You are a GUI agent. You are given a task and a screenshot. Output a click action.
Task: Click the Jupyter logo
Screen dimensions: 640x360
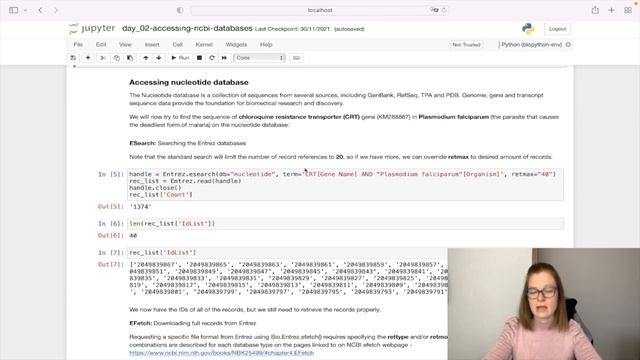point(92,29)
